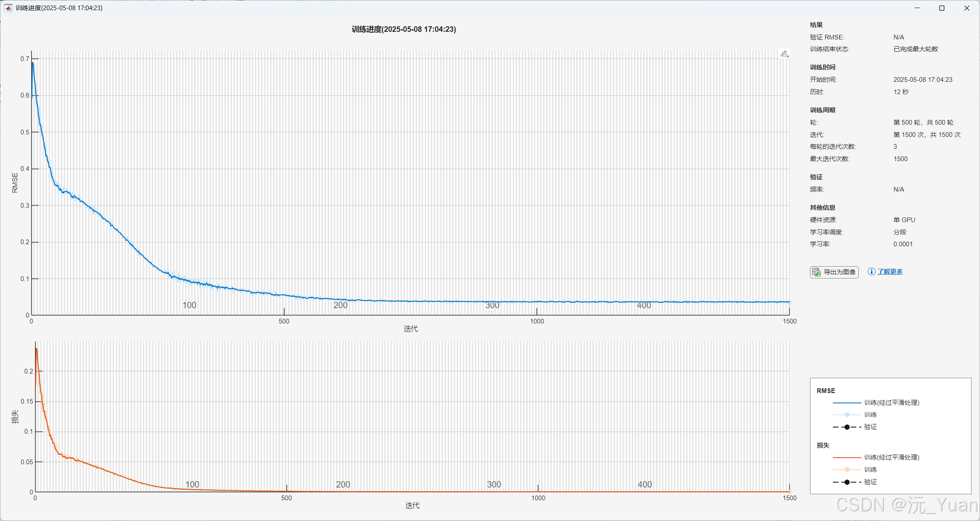Click the 损失 y-axis label
Image resolution: width=980 pixels, height=521 pixels.
click(15, 417)
